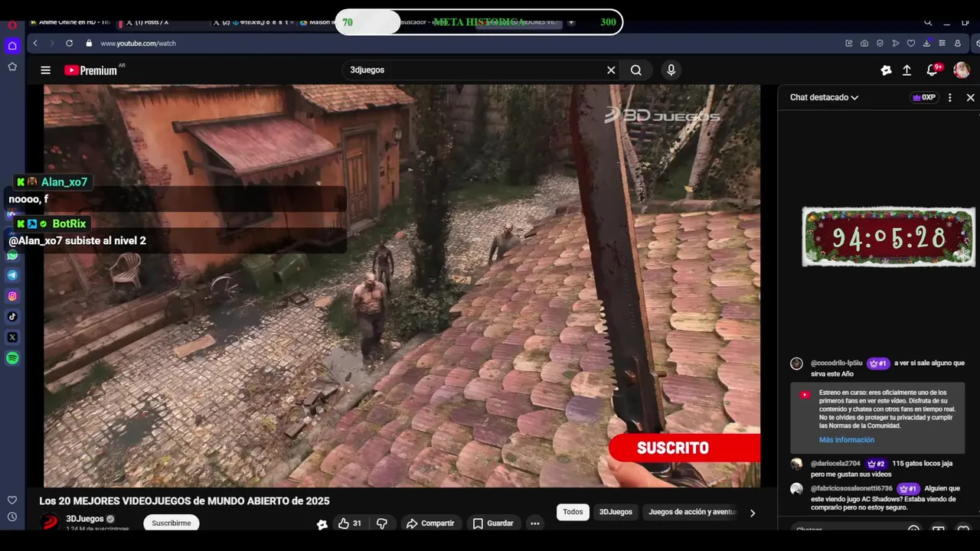Start voice search with microphone
Image resolution: width=980 pixels, height=551 pixels.
(x=671, y=70)
